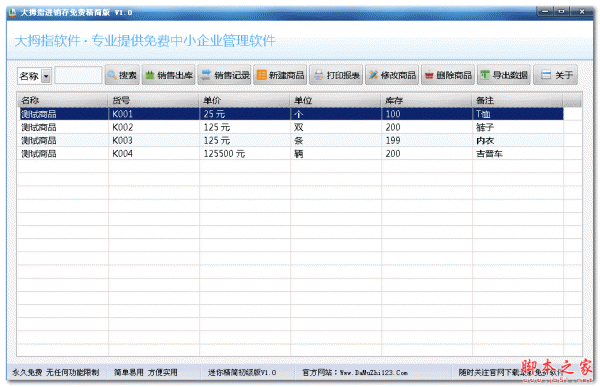Select the row with code K004
600x387 pixels.
pyautogui.click(x=291, y=153)
